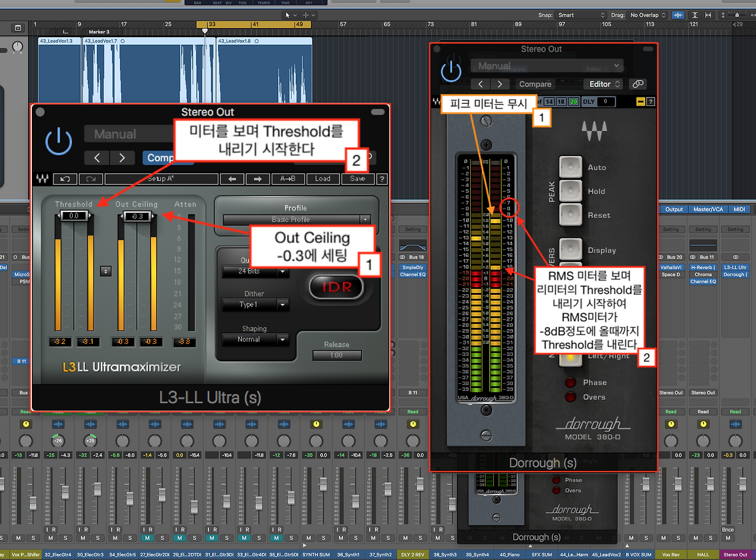Click the Threshold slider handle
756x560 pixels.
coord(74,216)
